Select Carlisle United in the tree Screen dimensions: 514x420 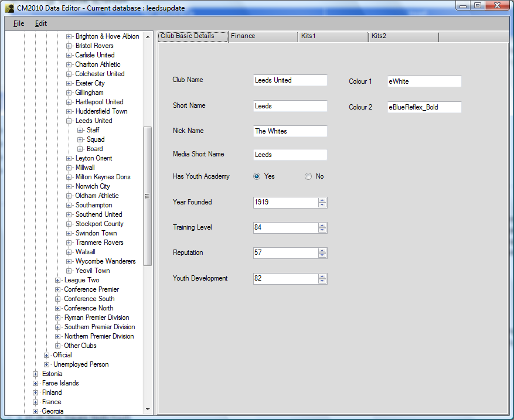tap(95, 55)
